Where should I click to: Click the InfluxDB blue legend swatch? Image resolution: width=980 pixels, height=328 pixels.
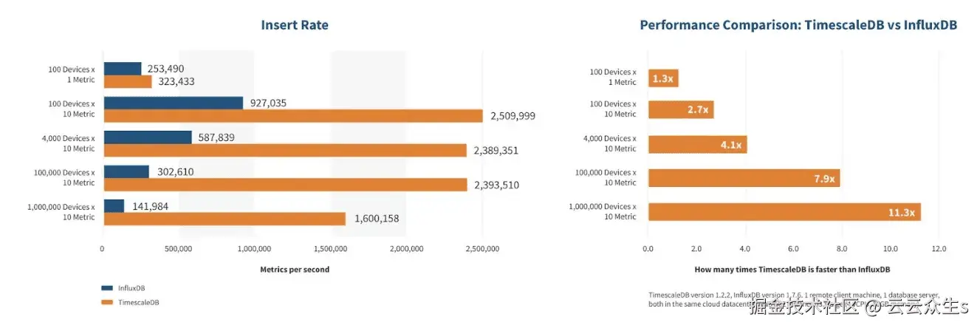[107, 288]
